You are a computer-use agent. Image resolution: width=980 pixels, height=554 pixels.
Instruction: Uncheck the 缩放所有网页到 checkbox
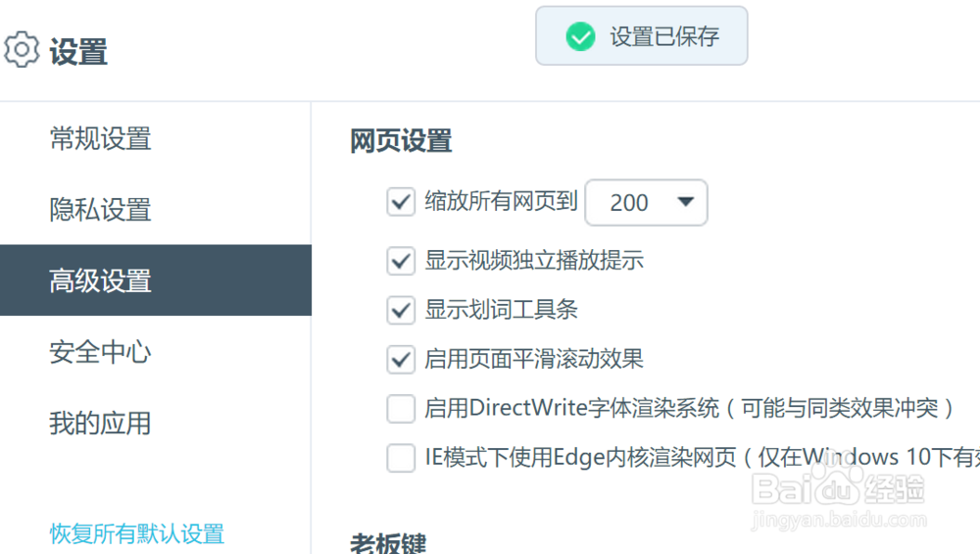(401, 202)
